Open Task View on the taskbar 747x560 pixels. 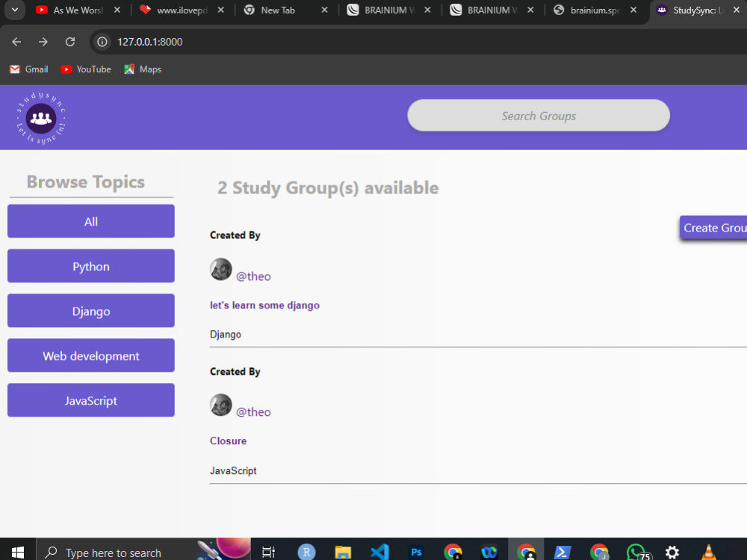(269, 552)
